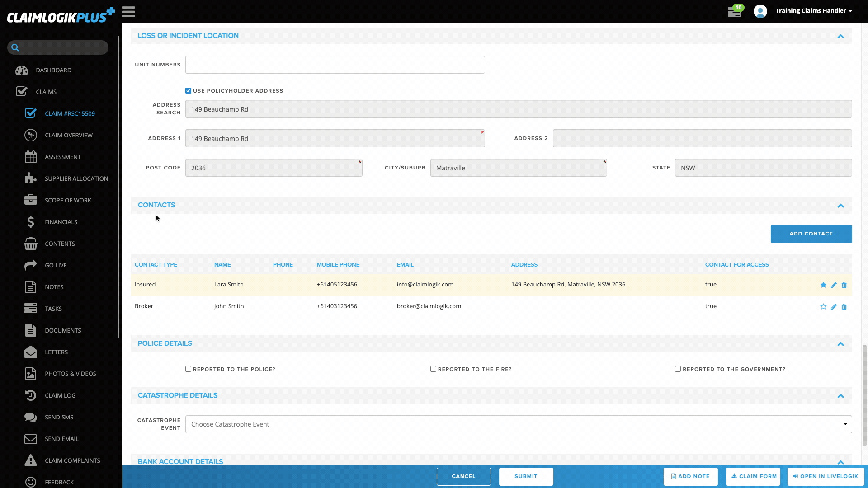Click the Letters envelope icon

[x=31, y=352]
